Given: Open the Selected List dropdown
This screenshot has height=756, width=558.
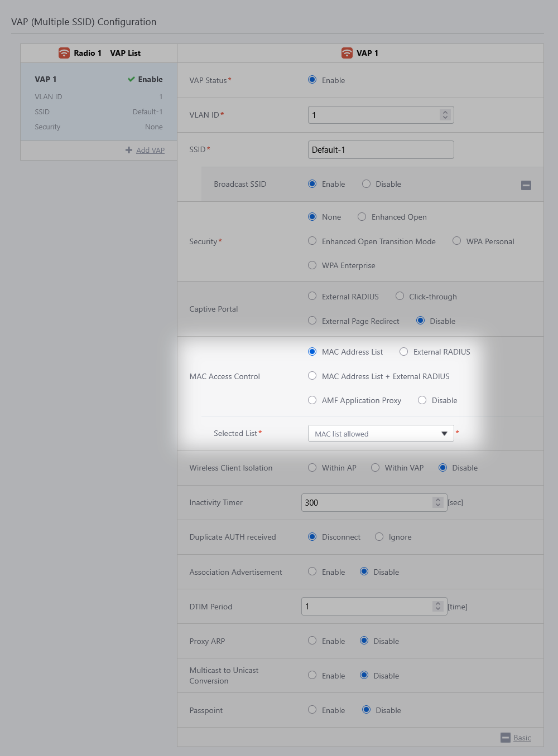Looking at the screenshot, I should 381,433.
